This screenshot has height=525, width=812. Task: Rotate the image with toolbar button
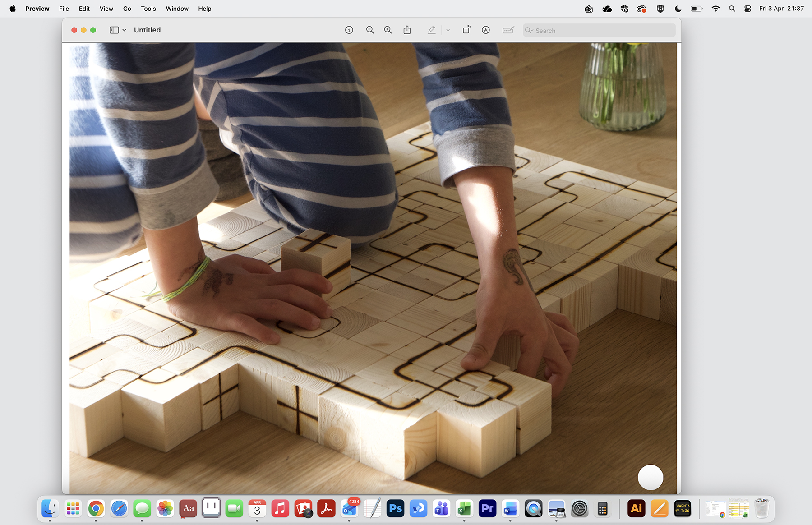(x=466, y=30)
